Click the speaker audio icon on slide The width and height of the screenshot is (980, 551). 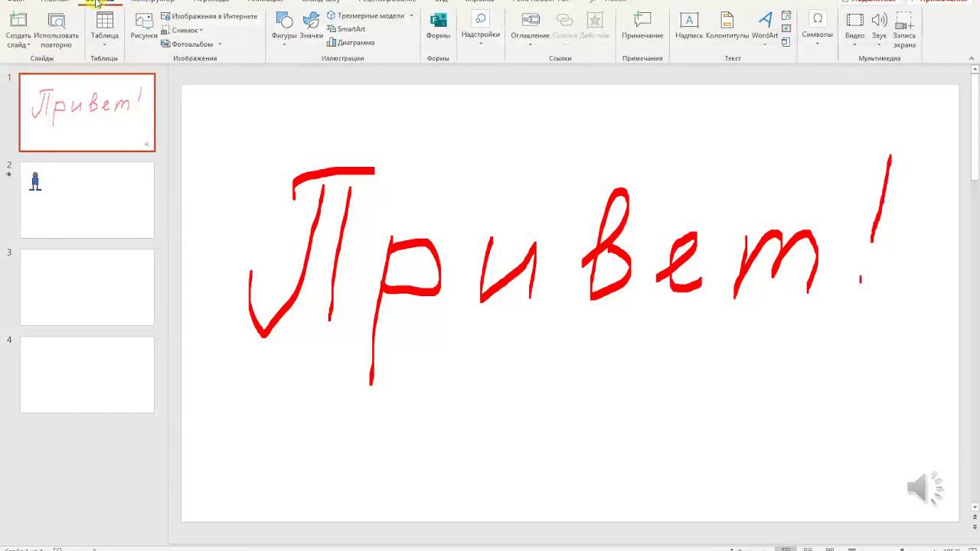[x=926, y=488]
